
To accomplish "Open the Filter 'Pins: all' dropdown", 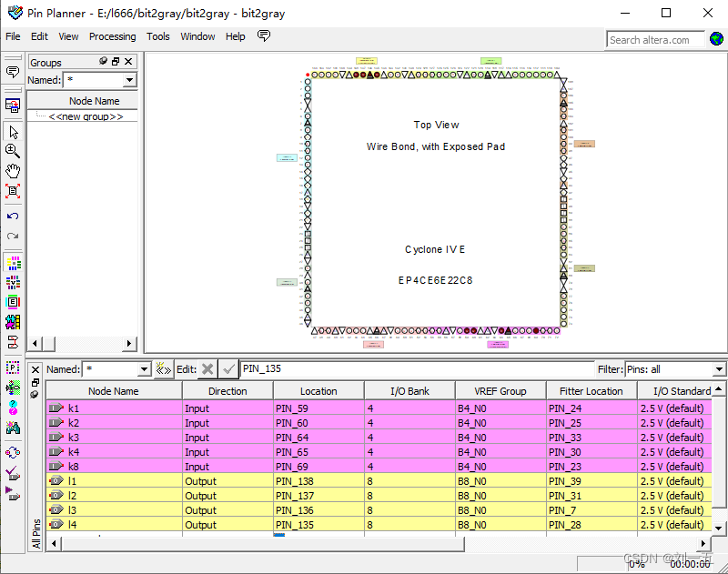I will [719, 369].
